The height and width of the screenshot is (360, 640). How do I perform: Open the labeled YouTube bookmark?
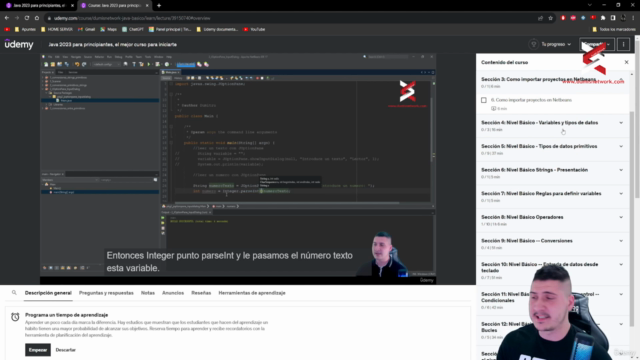click(254, 29)
